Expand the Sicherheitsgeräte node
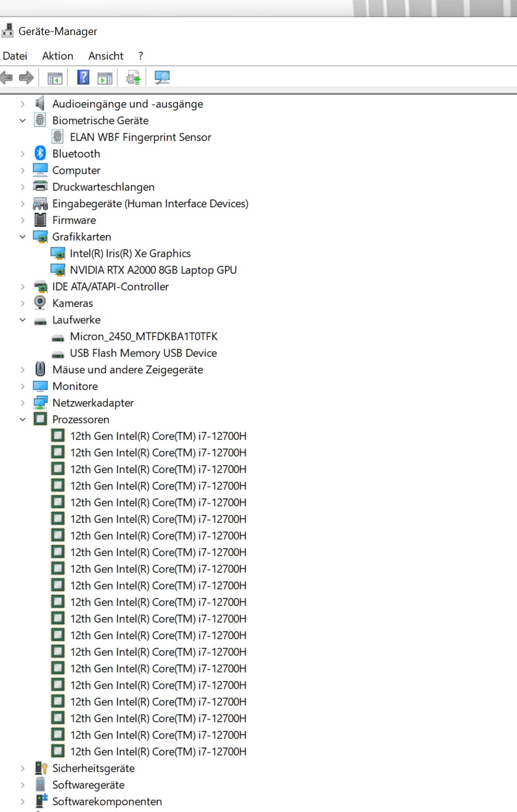The height and width of the screenshot is (812, 517). (23, 768)
